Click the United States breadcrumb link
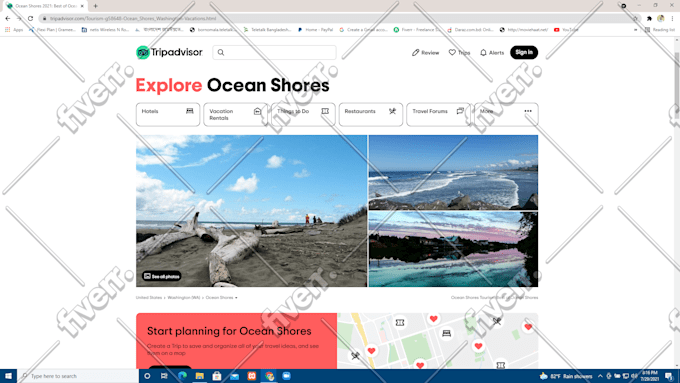 click(x=149, y=298)
